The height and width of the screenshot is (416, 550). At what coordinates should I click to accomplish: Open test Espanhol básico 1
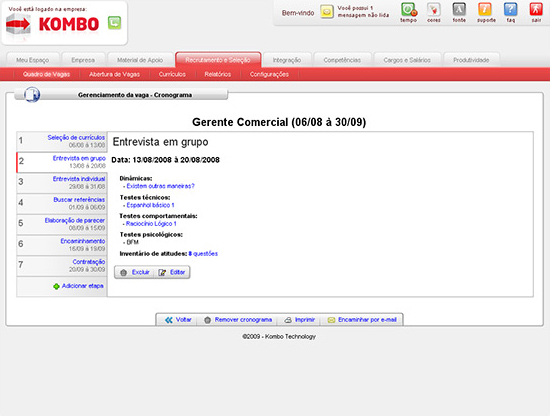(x=150, y=205)
